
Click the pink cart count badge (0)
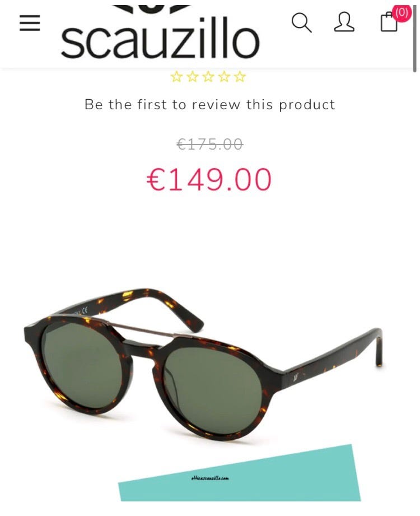point(402,13)
